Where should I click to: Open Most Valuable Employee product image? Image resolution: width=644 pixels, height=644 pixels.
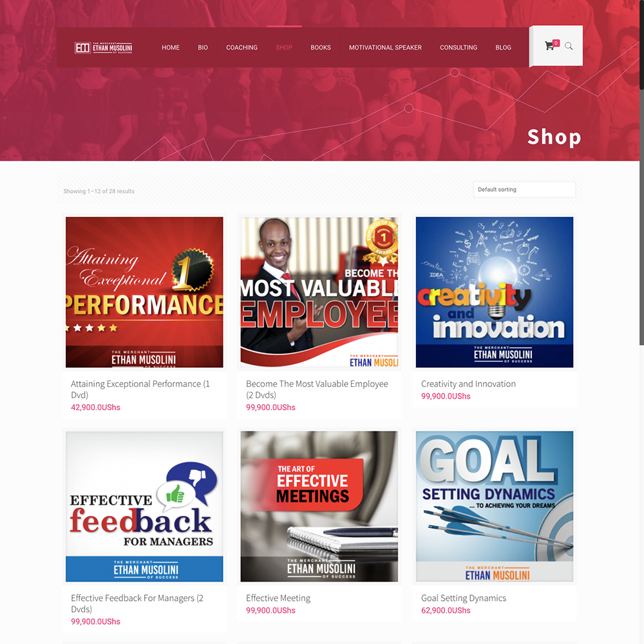click(x=319, y=292)
